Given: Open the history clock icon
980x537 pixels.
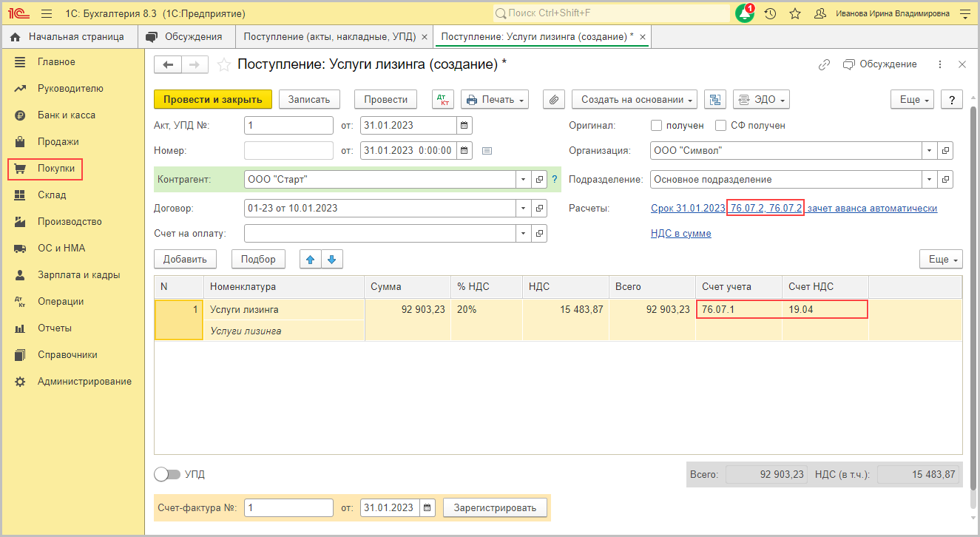Looking at the screenshot, I should [770, 13].
